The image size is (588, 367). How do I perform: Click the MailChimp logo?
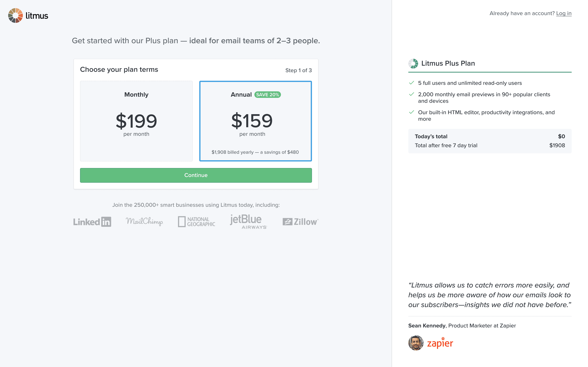coord(144,221)
